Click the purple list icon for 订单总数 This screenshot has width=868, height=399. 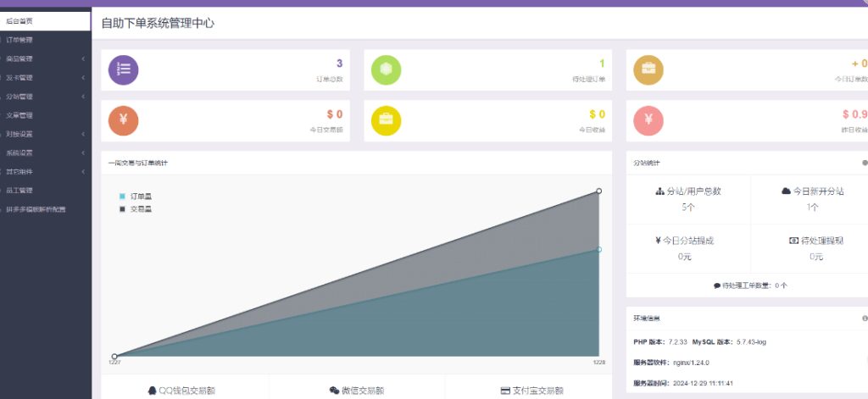coord(123,70)
